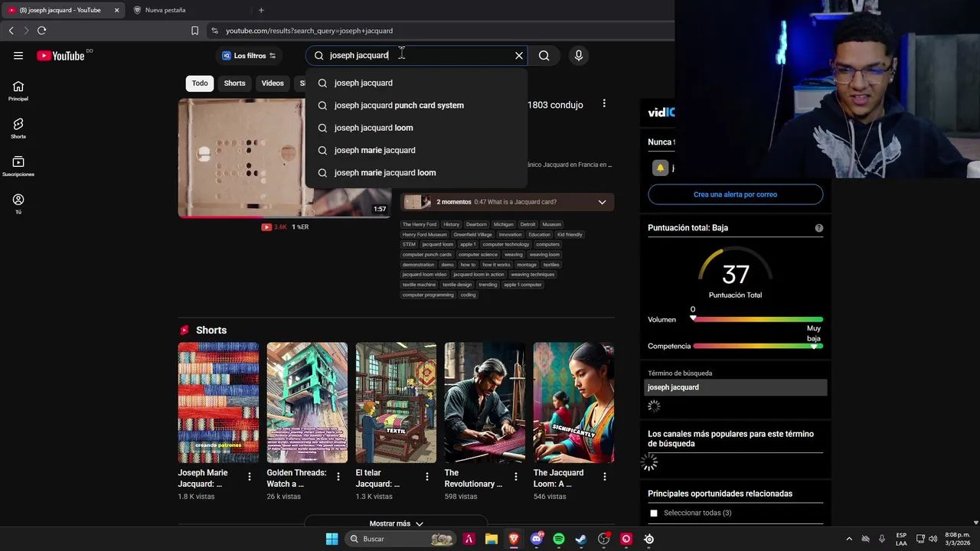Open options for Golden Threads short

click(x=338, y=476)
